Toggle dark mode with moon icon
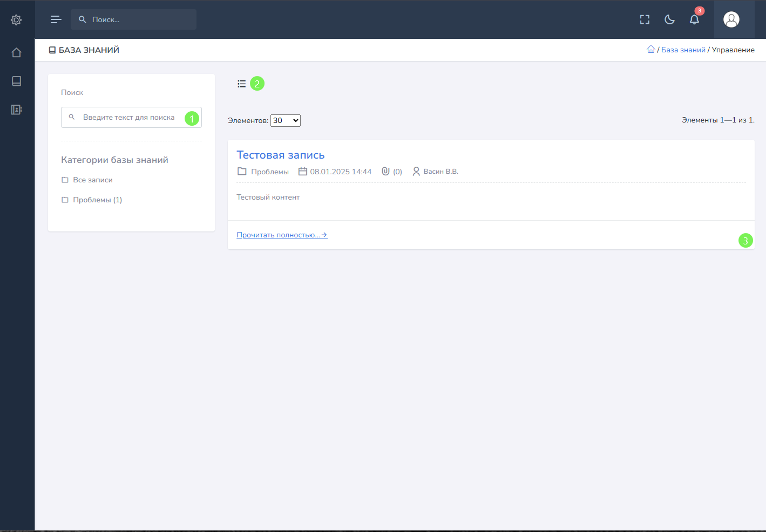766x532 pixels. pos(669,19)
